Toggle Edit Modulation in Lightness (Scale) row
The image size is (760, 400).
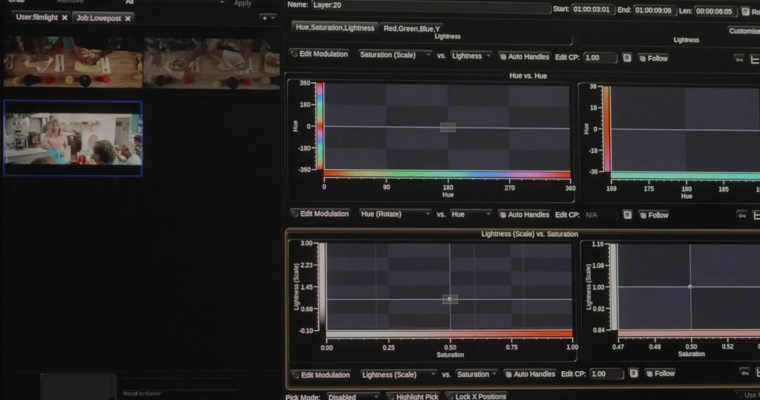click(x=321, y=375)
